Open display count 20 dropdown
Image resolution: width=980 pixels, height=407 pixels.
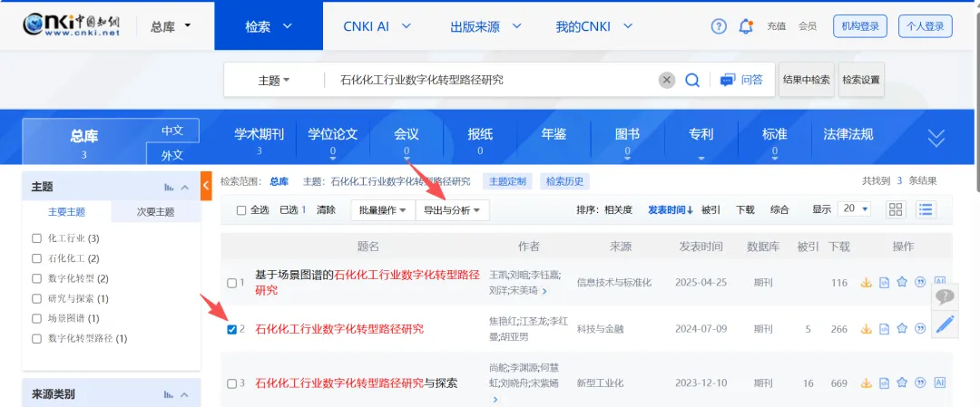click(856, 208)
